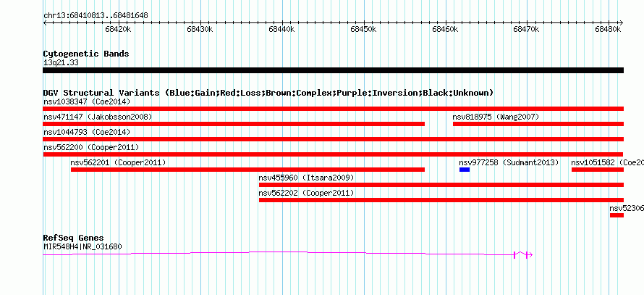Open the nsv1051582 variant label
This screenshot has width=644, height=295.
click(x=607, y=162)
